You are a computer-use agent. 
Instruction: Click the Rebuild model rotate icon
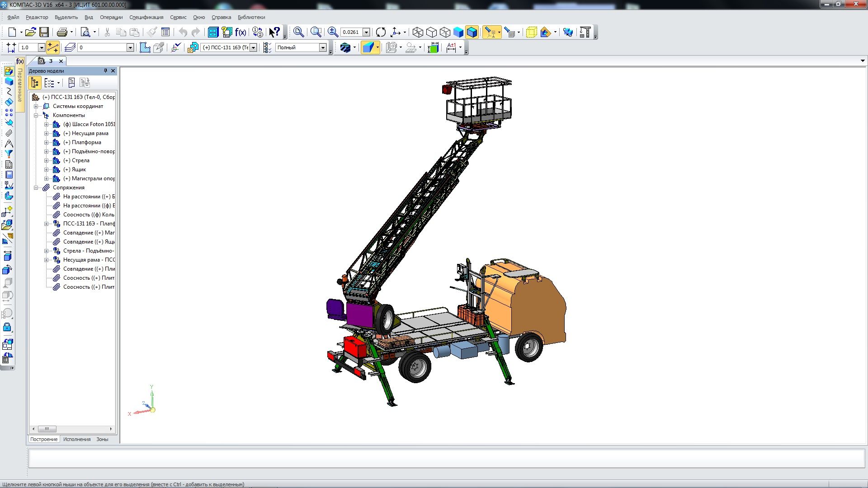(381, 32)
